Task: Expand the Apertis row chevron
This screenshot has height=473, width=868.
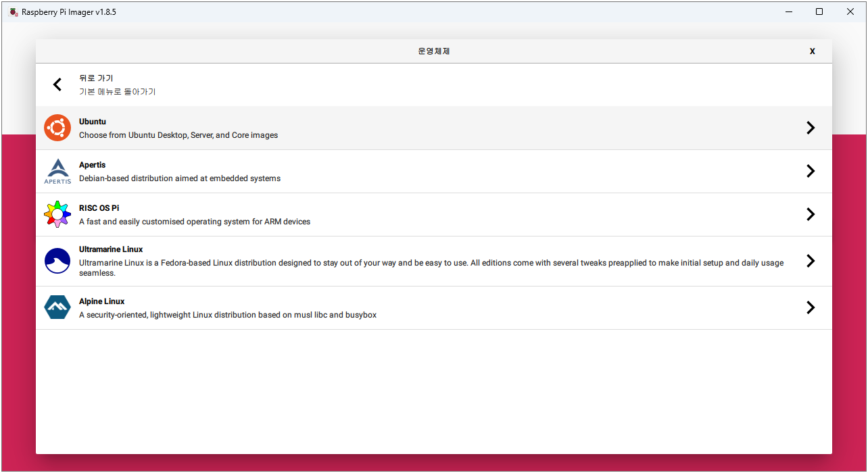Action: click(x=811, y=171)
